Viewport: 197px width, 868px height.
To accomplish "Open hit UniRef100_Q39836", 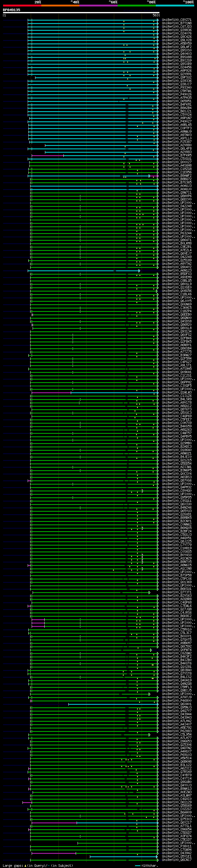I will (x=177, y=30).
